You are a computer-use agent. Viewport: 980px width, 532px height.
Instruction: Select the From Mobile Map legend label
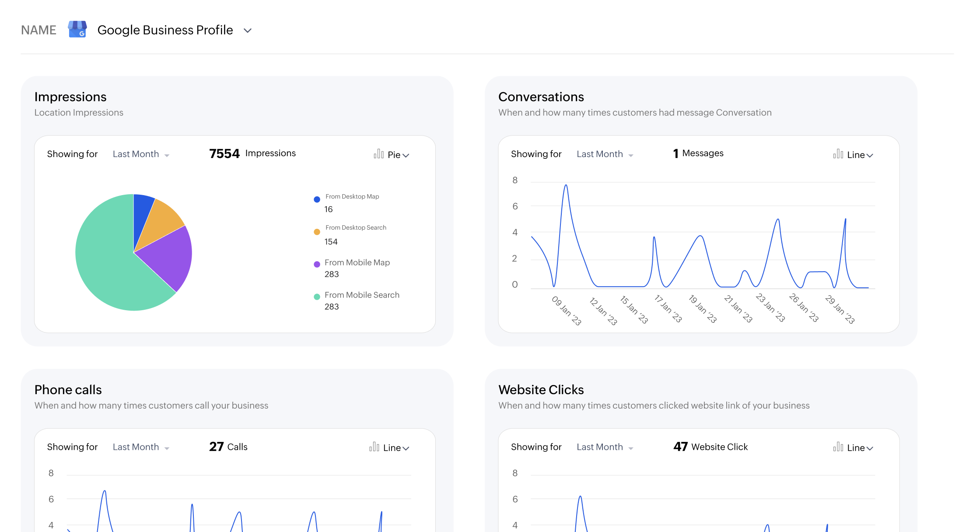click(357, 262)
